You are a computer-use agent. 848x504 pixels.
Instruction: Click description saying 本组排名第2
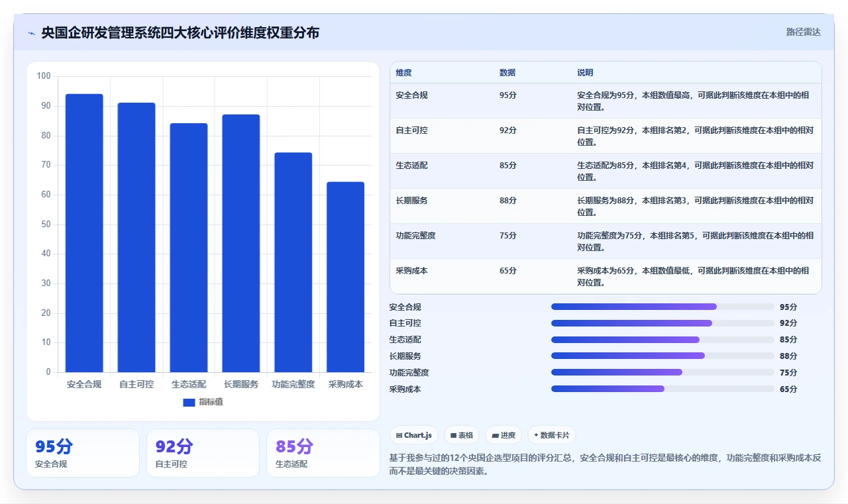696,136
